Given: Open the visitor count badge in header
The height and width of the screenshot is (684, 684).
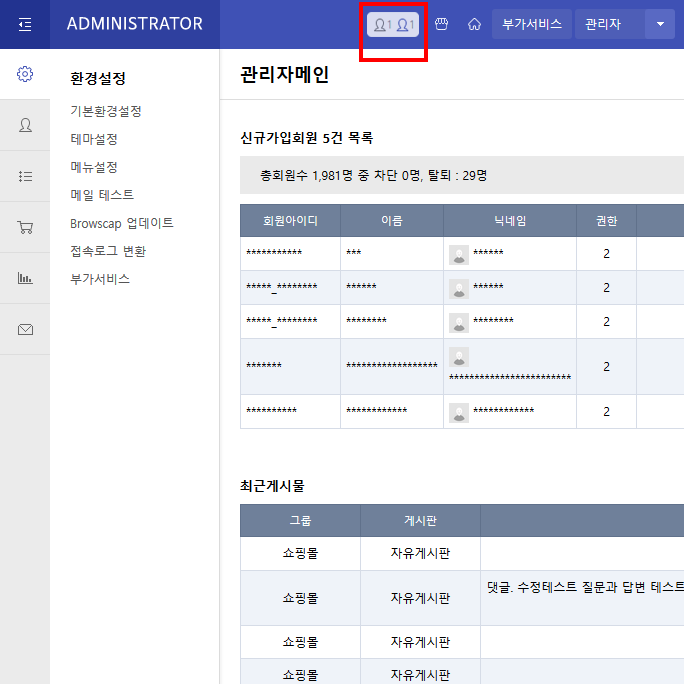Looking at the screenshot, I should point(393,24).
